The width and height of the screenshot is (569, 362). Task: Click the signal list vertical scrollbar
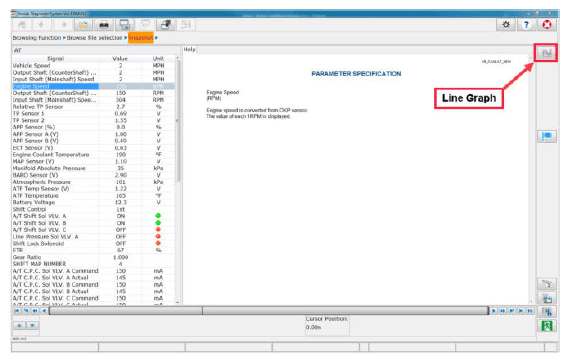[x=177, y=120]
